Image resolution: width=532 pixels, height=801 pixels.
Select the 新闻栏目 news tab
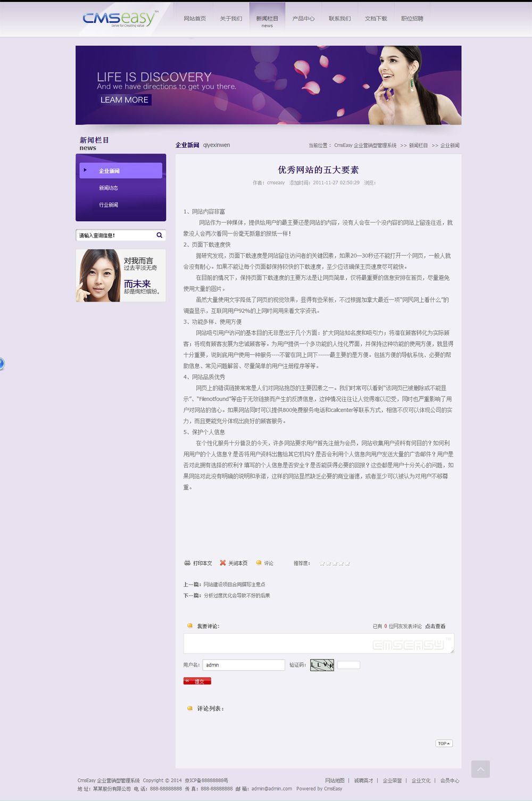click(x=267, y=20)
